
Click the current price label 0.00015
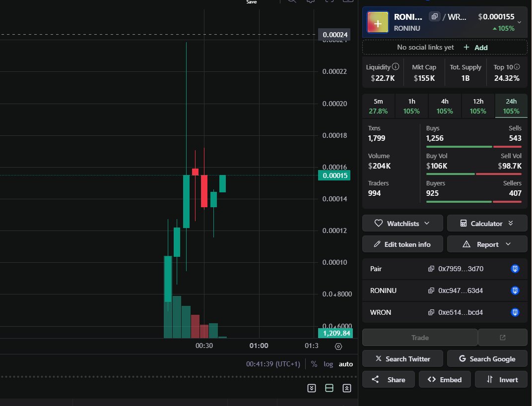click(x=334, y=175)
